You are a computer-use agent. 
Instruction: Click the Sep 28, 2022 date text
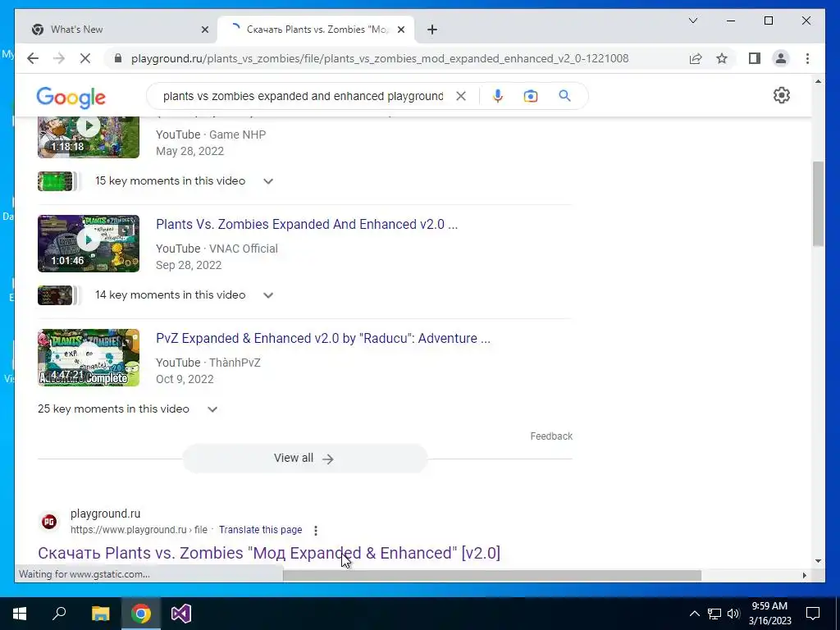click(x=189, y=265)
